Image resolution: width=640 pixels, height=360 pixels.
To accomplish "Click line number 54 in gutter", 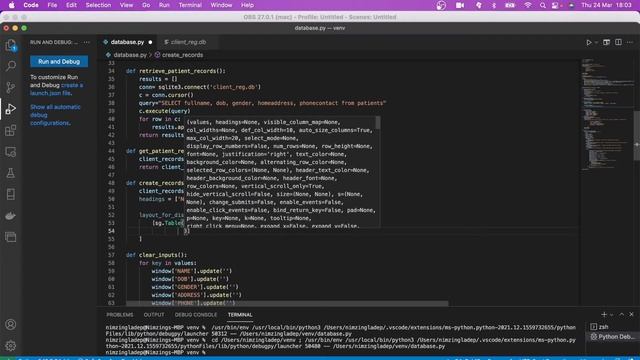I will 111,231.
